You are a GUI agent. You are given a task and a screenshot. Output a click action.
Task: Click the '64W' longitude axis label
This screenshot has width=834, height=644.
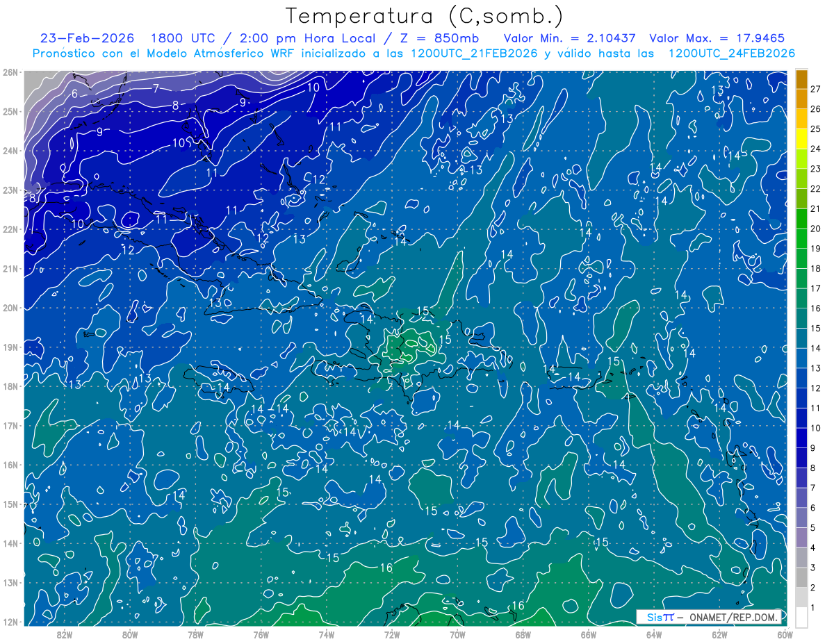tap(653, 634)
